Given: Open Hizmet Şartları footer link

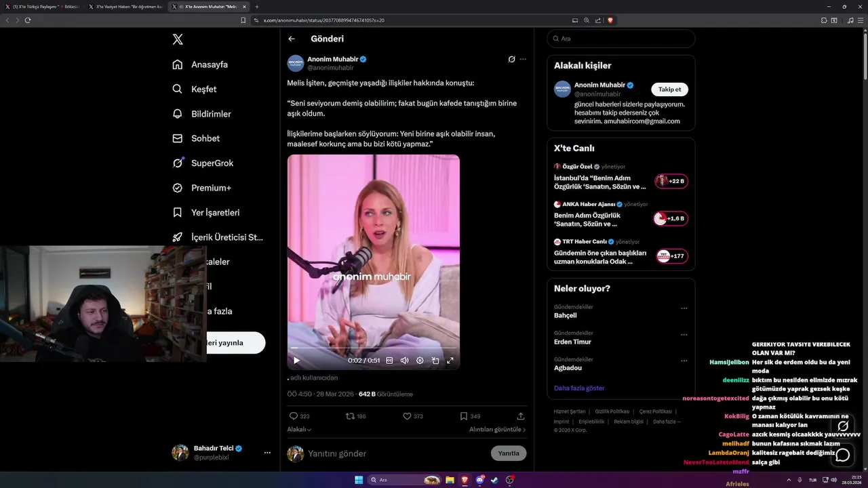Looking at the screenshot, I should coord(570,411).
